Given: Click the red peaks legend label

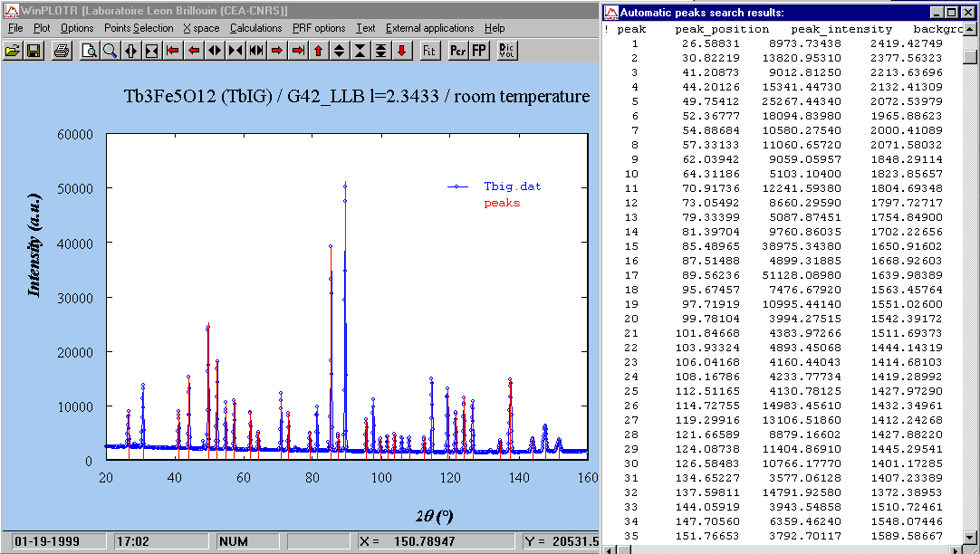Looking at the screenshot, I should click(x=502, y=203).
